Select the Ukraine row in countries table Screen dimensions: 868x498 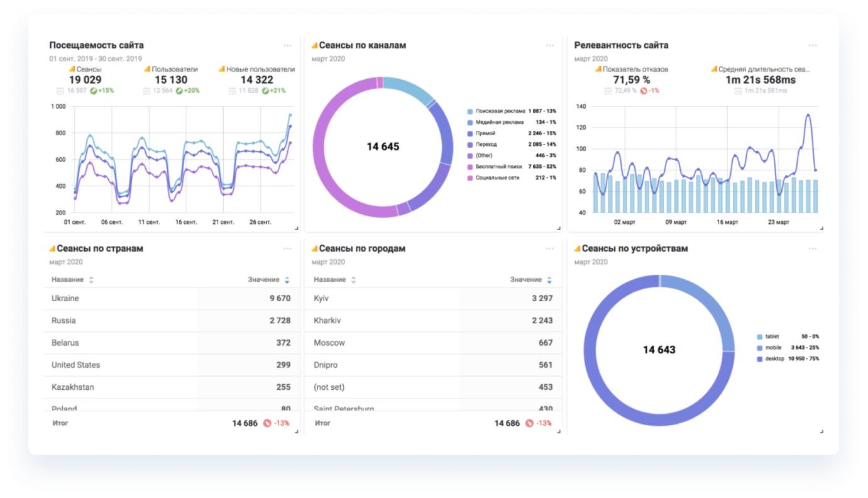coord(171,299)
